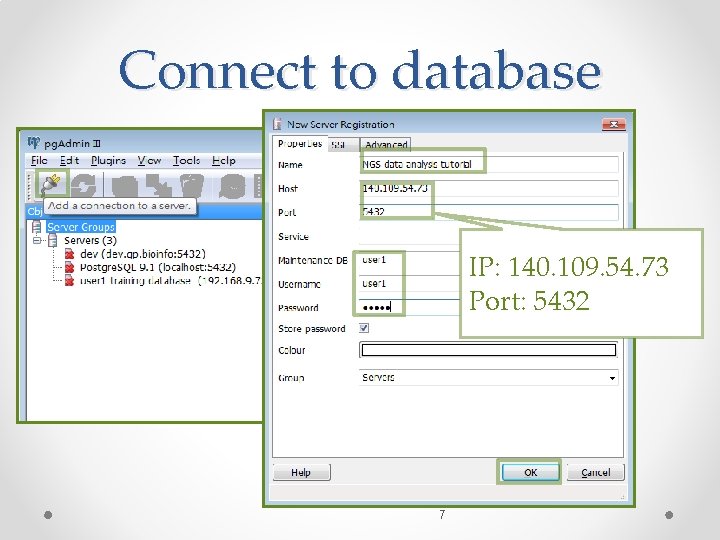Open the File menu in pgAdmin
720x540 pixels.
(x=39, y=160)
